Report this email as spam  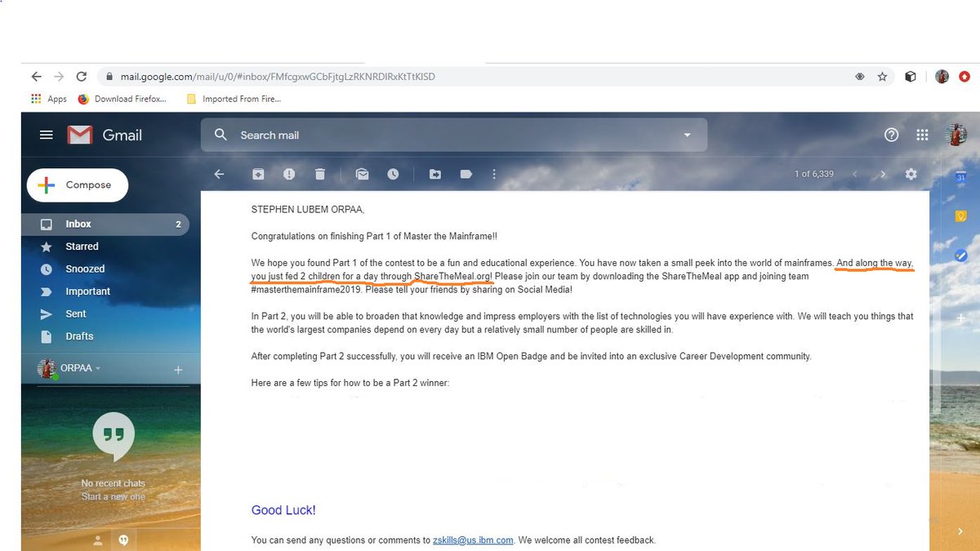click(289, 174)
